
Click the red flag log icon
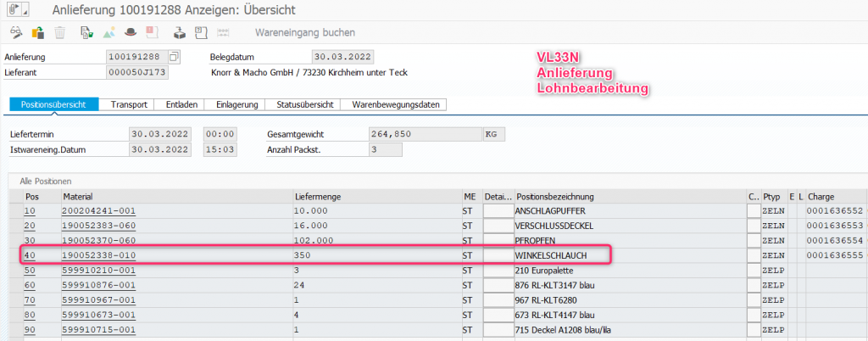(x=152, y=33)
